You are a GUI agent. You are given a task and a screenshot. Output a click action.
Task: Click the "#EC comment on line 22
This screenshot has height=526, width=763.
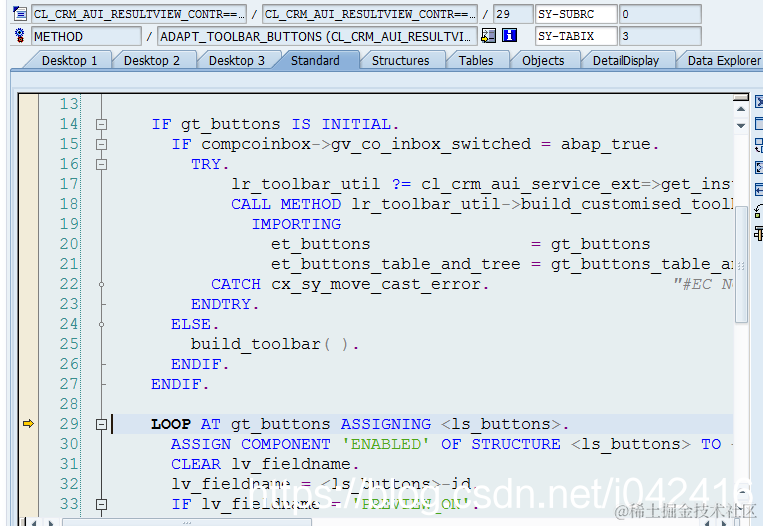[x=703, y=284]
